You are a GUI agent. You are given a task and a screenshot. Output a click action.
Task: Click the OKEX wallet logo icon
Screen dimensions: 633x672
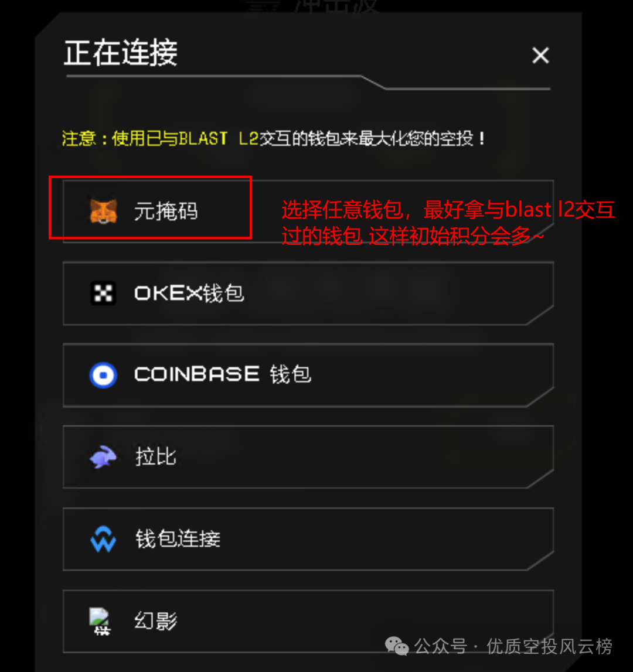point(103,293)
